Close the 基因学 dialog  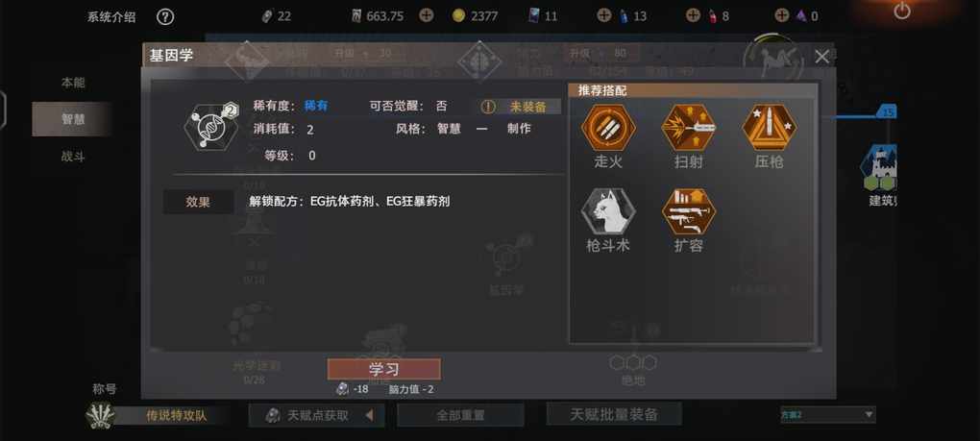coord(821,57)
